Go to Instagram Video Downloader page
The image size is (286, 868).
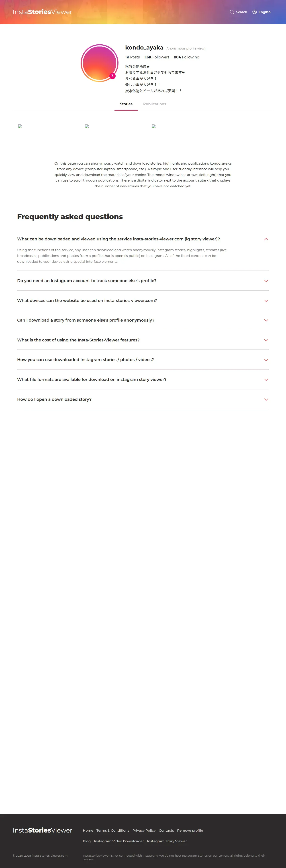(x=119, y=841)
